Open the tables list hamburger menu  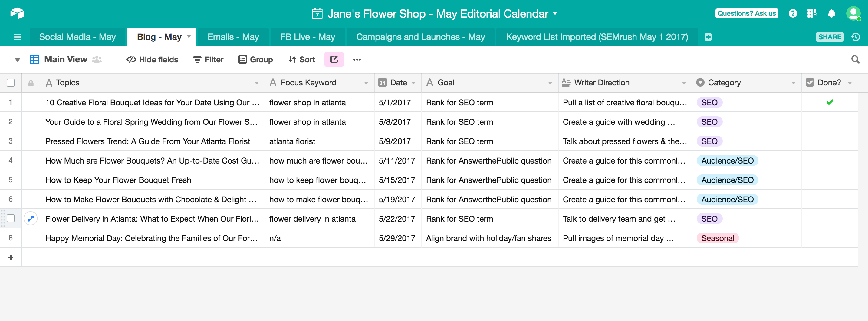click(x=17, y=37)
